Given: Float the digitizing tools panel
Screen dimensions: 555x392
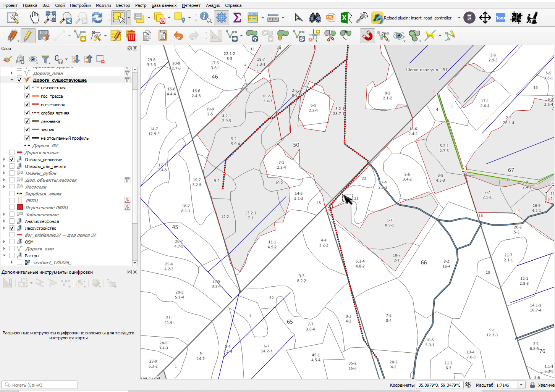Looking at the screenshot, I should point(129,272).
